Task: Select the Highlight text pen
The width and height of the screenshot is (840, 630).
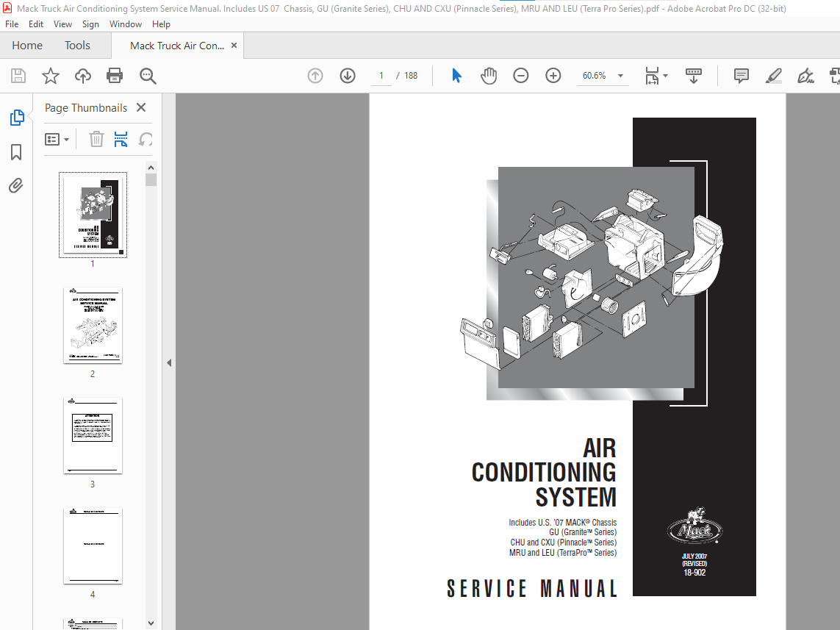Action: click(x=774, y=76)
